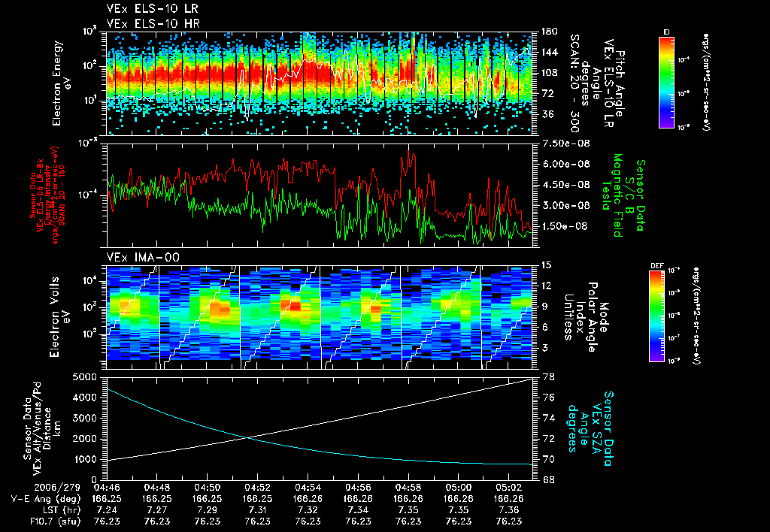Click the '04:54' time tick label

[308, 488]
